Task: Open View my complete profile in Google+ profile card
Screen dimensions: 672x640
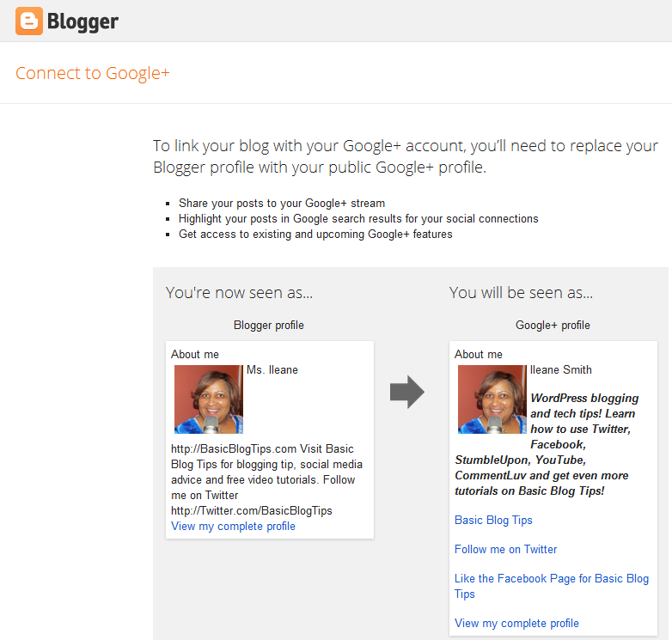Action: (x=516, y=623)
